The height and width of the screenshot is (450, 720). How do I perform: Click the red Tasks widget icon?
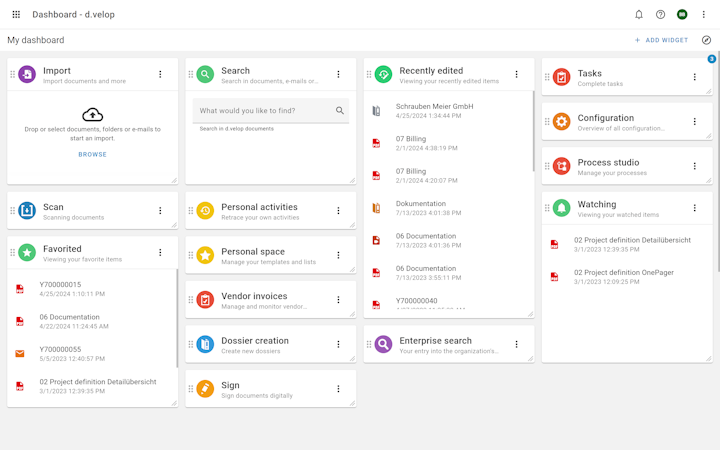coord(562,77)
